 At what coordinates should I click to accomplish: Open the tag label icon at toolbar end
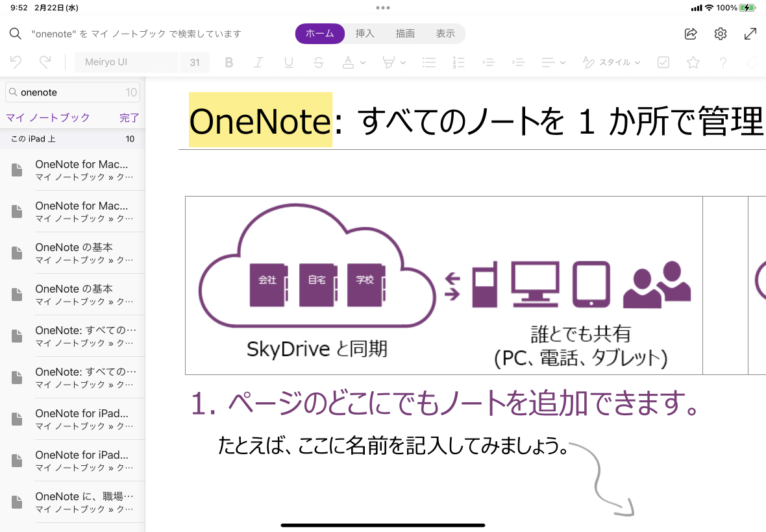(x=754, y=62)
